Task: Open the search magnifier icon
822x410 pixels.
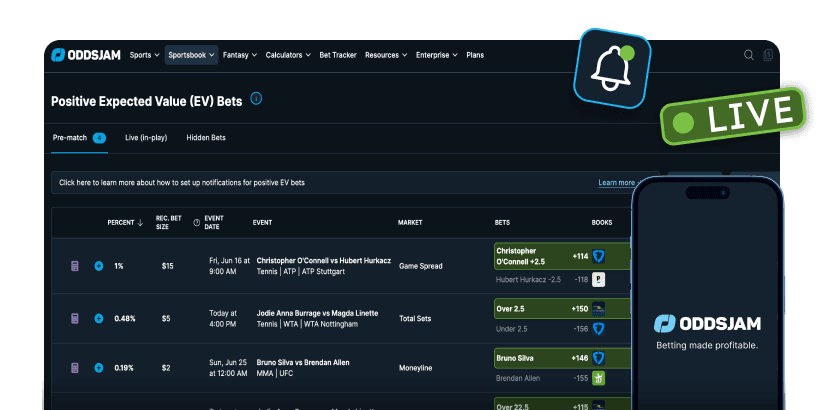Action: [749, 55]
